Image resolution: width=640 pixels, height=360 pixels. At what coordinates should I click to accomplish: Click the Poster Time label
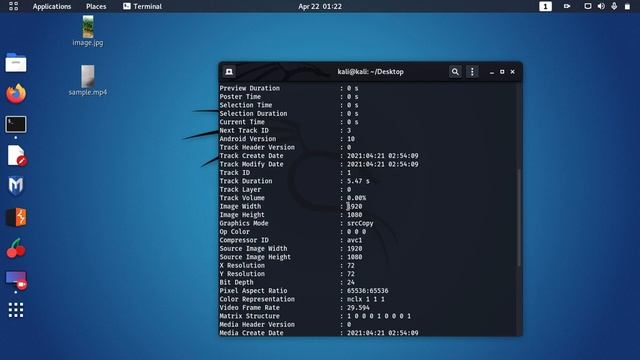pos(240,97)
